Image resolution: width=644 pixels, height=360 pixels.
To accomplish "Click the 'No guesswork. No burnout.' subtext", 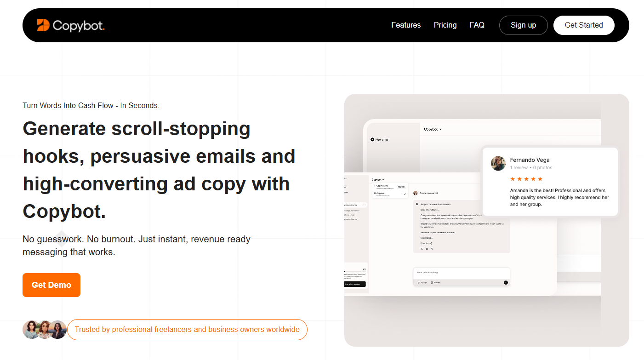I will (137, 246).
